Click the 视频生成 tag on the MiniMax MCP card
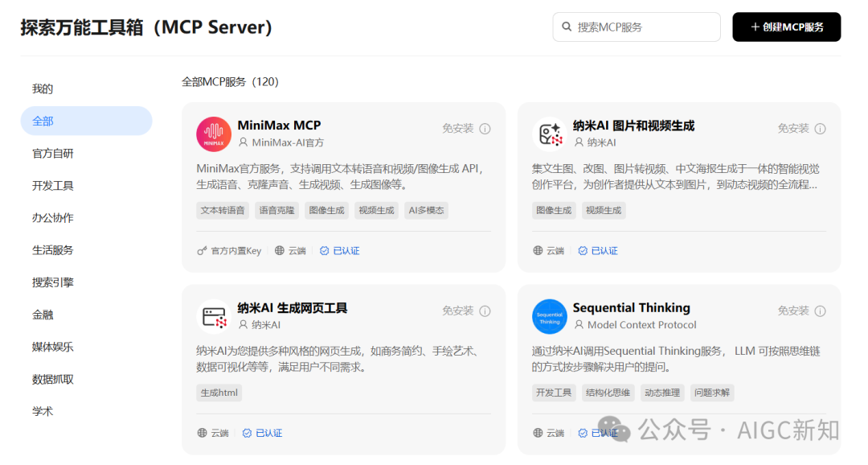The image size is (868, 465). click(x=376, y=211)
